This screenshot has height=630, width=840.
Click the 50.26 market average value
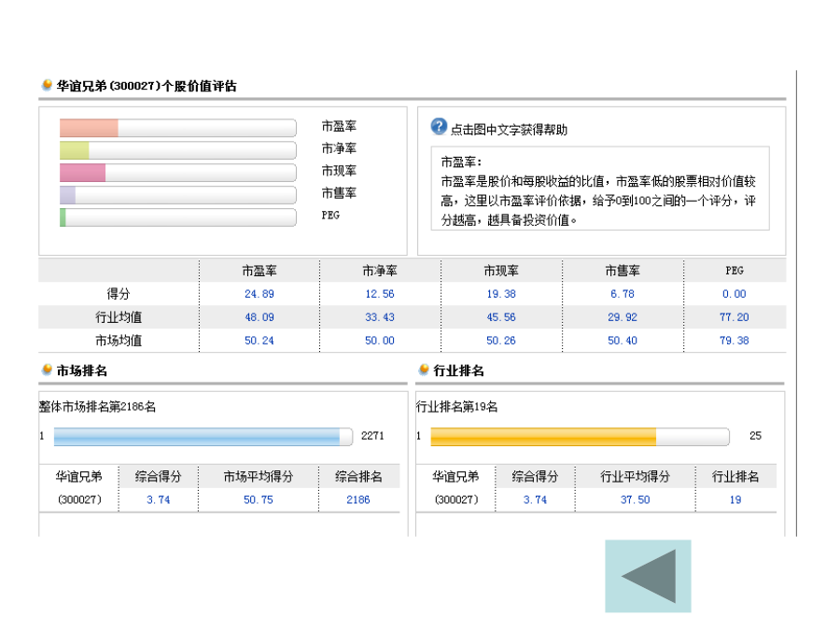[501, 340]
